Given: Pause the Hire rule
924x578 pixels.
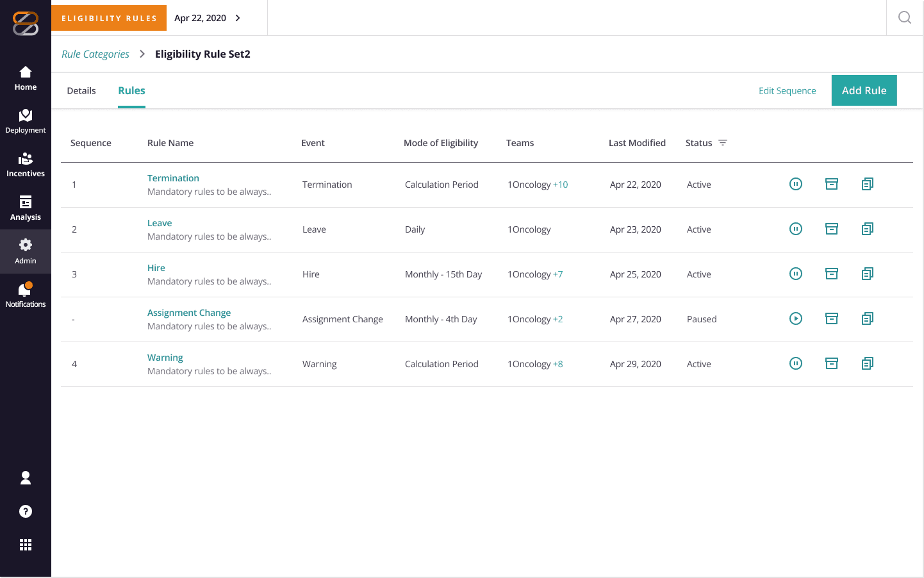Looking at the screenshot, I should 796,274.
